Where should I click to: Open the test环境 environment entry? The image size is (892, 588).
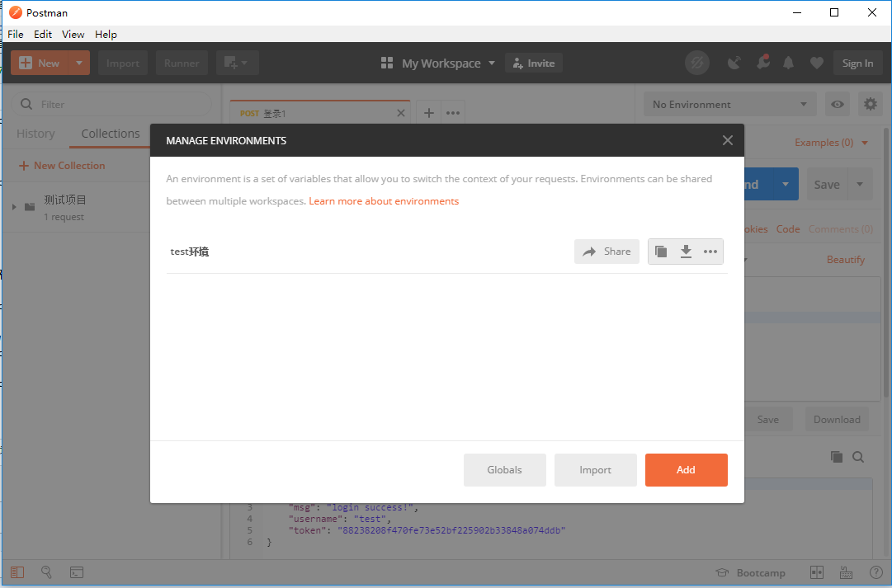pos(190,252)
